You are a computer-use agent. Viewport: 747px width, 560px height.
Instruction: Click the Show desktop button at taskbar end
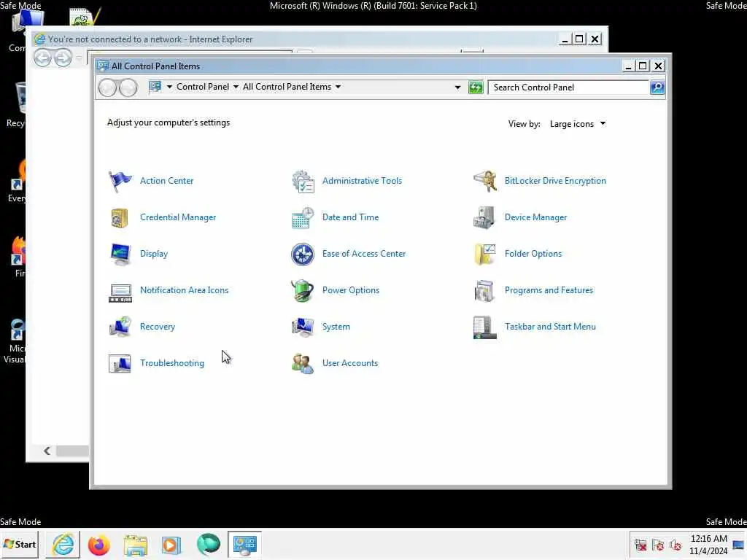pos(739,545)
